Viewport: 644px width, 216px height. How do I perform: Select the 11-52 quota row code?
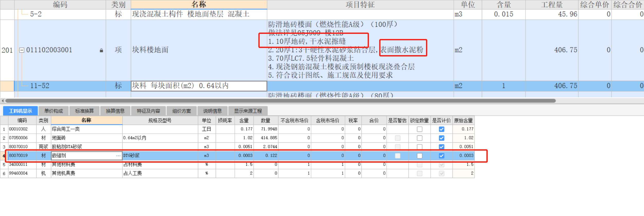point(40,86)
